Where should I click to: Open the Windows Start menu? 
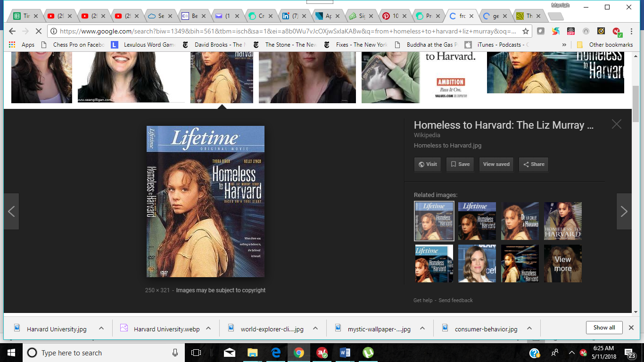[11, 353]
